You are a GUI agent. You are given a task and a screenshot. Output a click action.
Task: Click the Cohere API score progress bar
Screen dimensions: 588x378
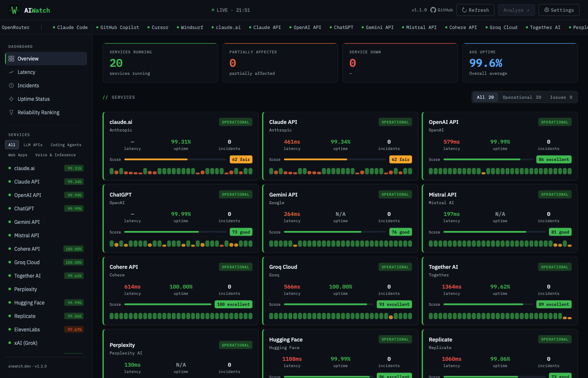coord(168,304)
